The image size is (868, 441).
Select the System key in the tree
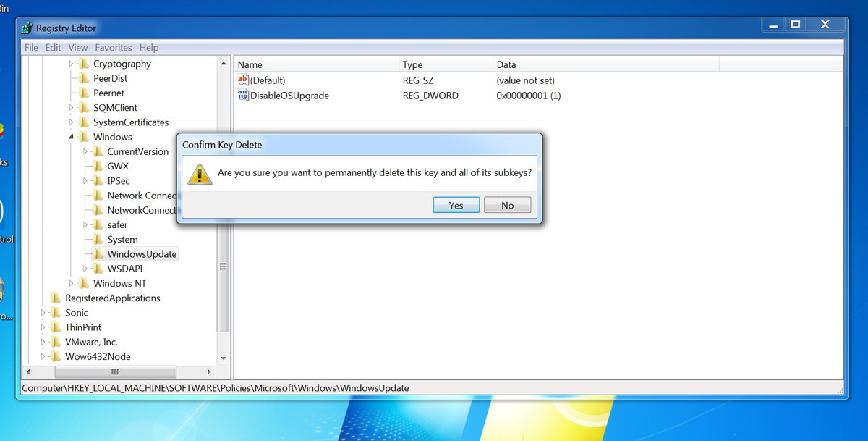click(123, 239)
